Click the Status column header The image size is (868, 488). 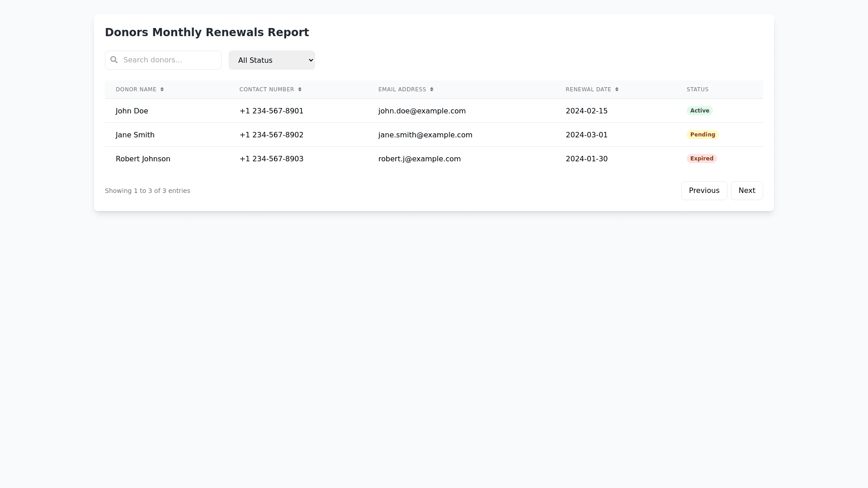pos(697,89)
